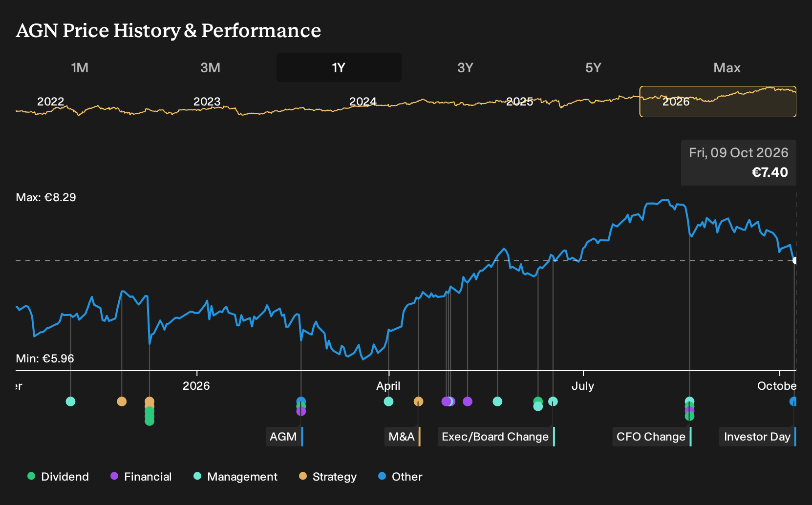This screenshot has width=812, height=505.
Task: Click the April axis label
Action: (388, 386)
